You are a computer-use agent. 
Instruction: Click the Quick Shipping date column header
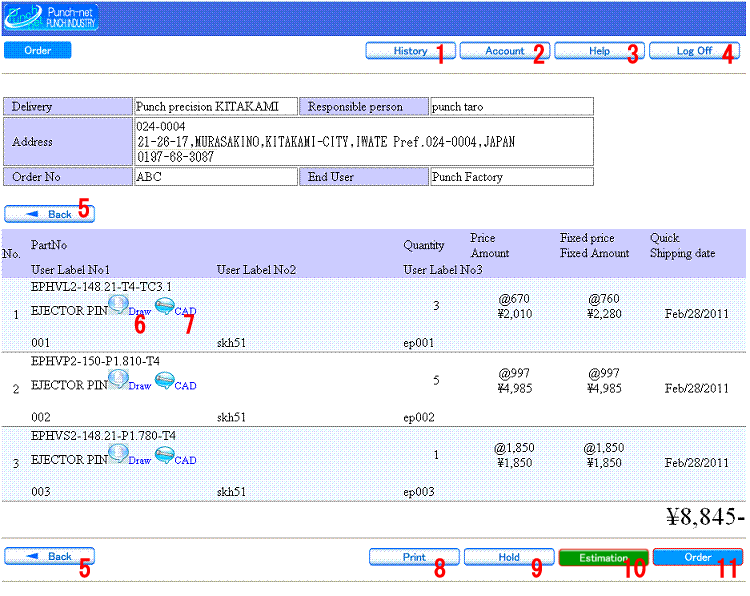point(683,245)
